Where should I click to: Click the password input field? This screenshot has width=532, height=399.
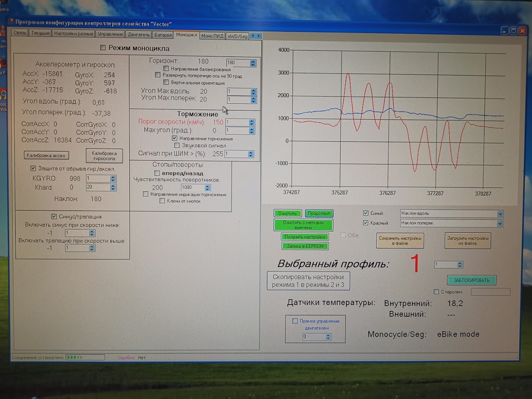click(490, 292)
